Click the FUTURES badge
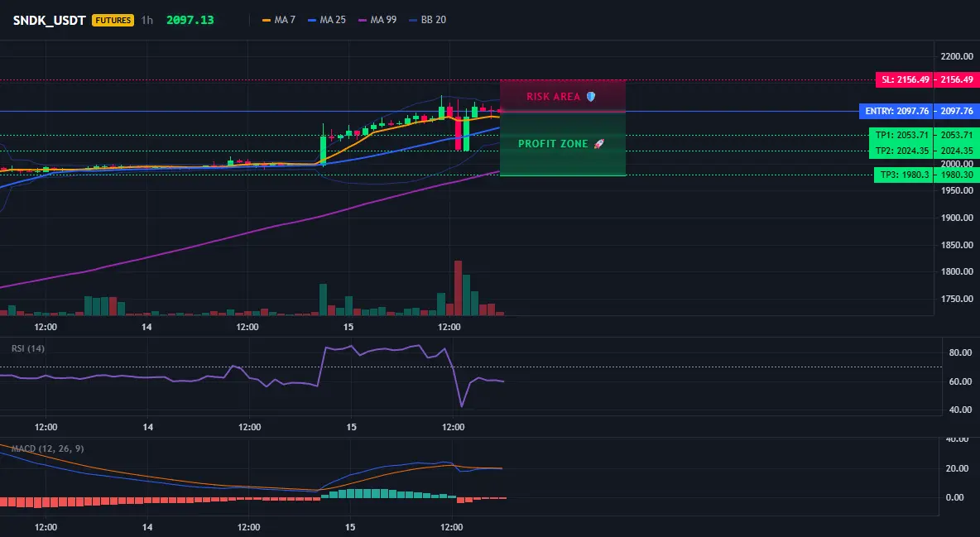The image size is (980, 537). tap(113, 20)
